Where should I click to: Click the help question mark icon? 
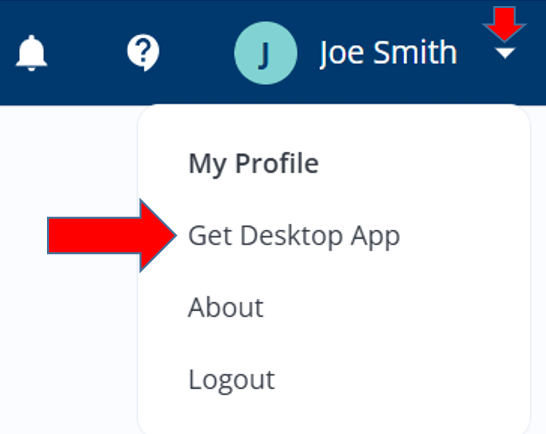[x=143, y=53]
